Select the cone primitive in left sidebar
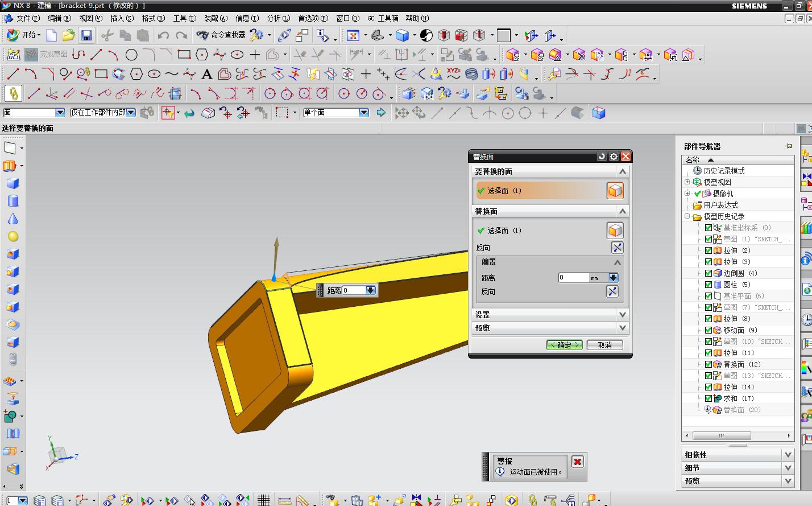The height and width of the screenshot is (506, 812). pyautogui.click(x=13, y=219)
